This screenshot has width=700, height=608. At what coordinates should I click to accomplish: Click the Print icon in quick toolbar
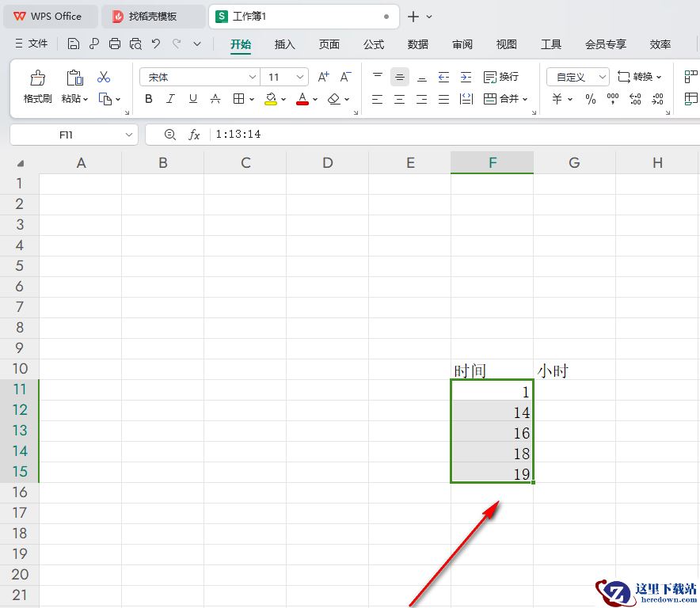[115, 44]
